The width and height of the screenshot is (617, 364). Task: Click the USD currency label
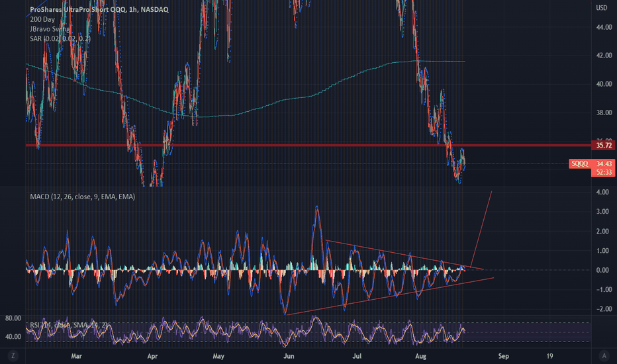click(601, 8)
